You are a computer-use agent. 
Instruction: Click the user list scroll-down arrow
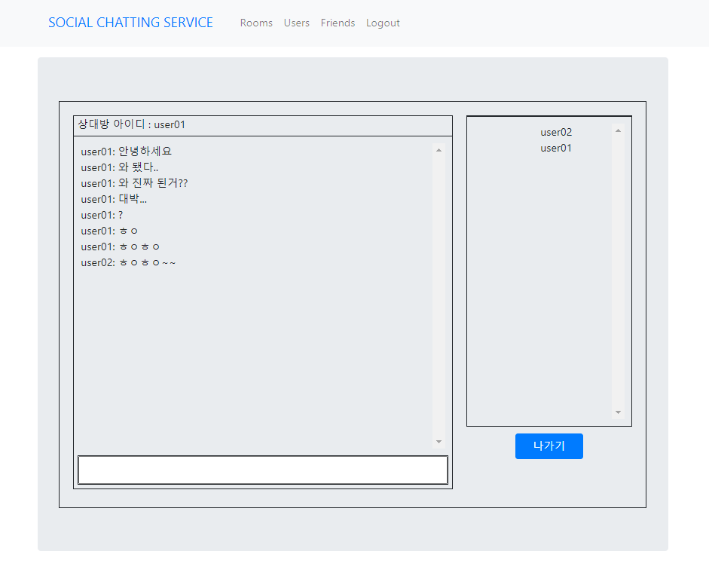(618, 412)
